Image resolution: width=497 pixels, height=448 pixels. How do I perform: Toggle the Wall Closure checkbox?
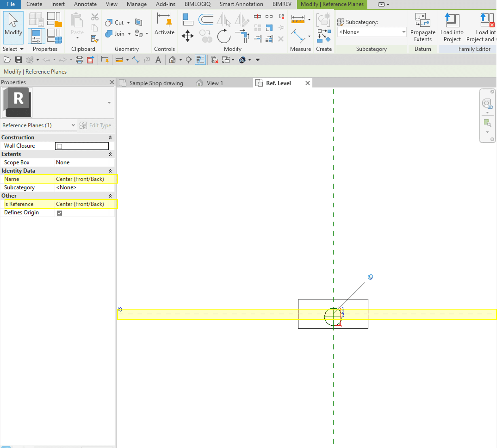click(x=60, y=146)
